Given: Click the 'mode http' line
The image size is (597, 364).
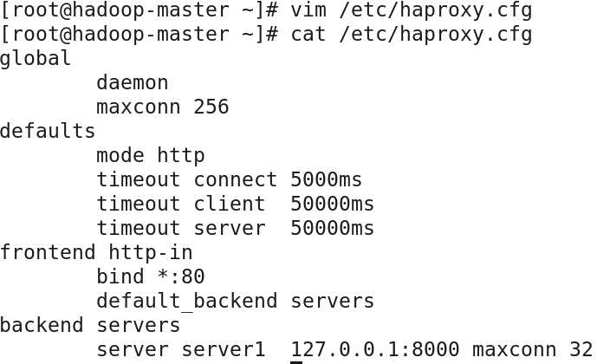Looking at the screenshot, I should 150,156.
